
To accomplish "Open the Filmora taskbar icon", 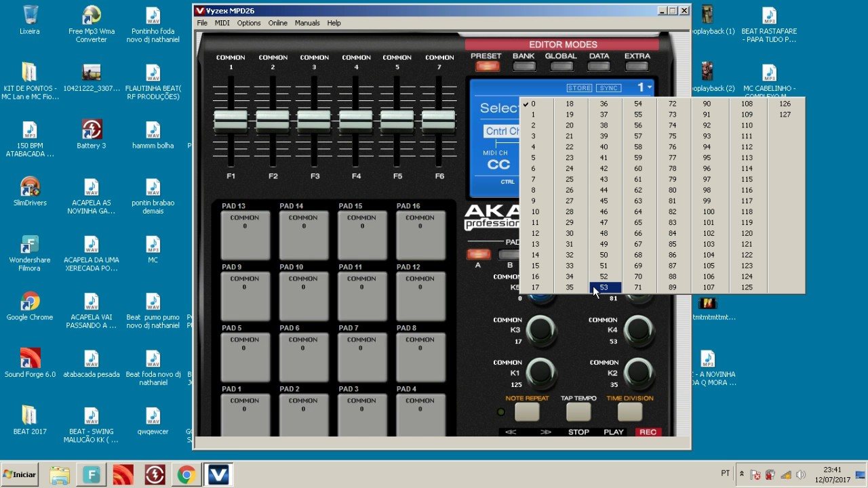I will [92, 475].
